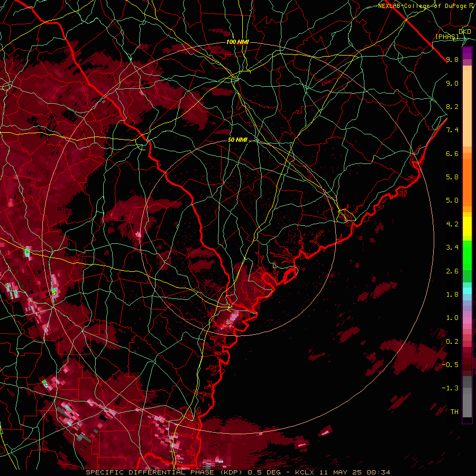Click the 3.4 value on the color scale
Viewport: 476px width, 476px height.
pos(452,248)
